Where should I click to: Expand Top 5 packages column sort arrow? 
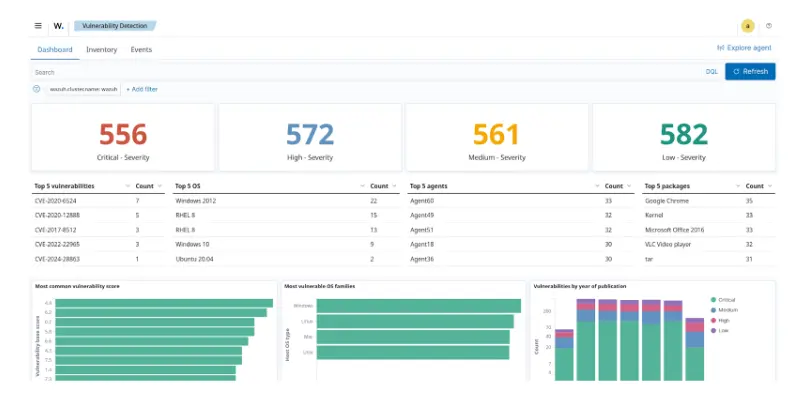click(x=738, y=186)
